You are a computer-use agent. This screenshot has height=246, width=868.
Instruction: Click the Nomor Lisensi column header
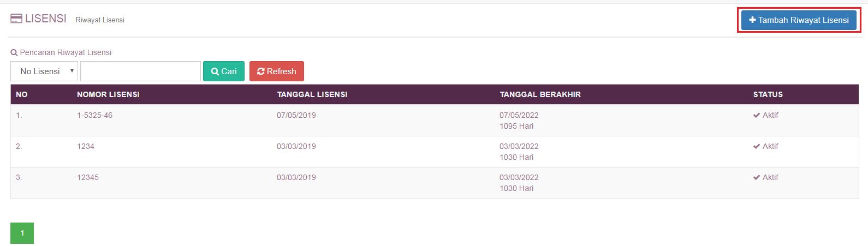(x=108, y=94)
